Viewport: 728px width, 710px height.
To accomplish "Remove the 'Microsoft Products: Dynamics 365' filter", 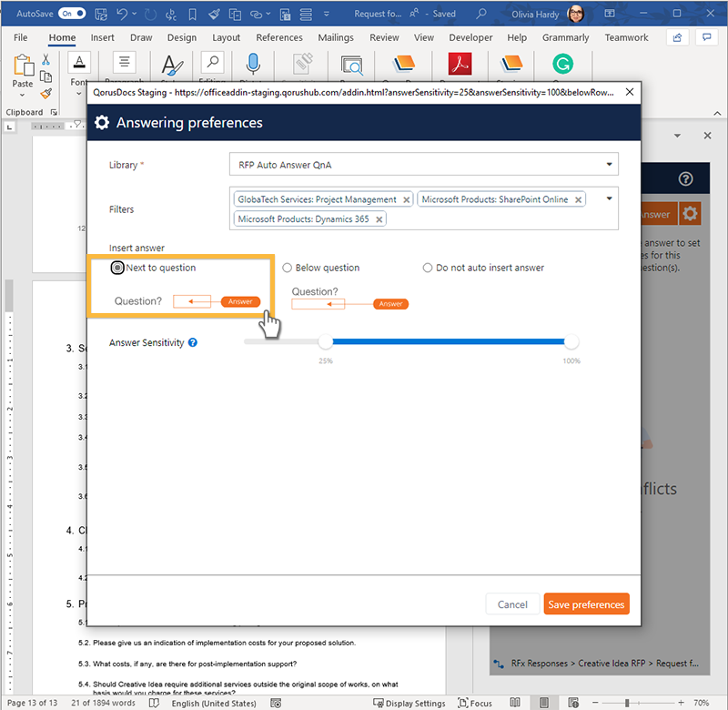I will tap(379, 219).
